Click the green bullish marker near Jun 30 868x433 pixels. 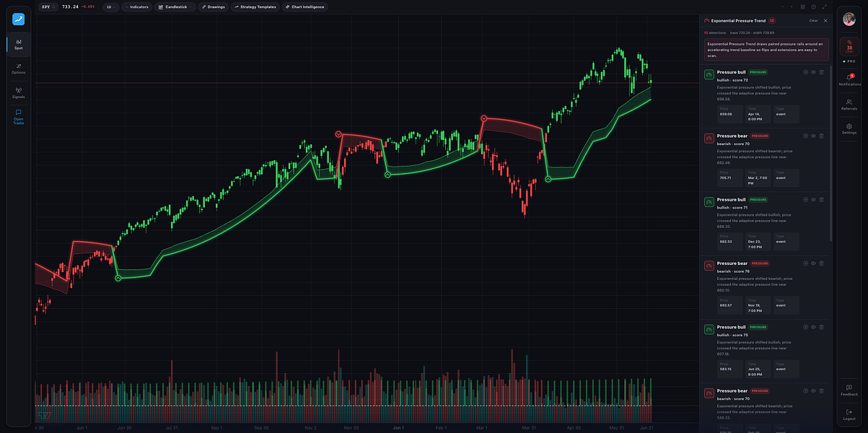click(118, 278)
